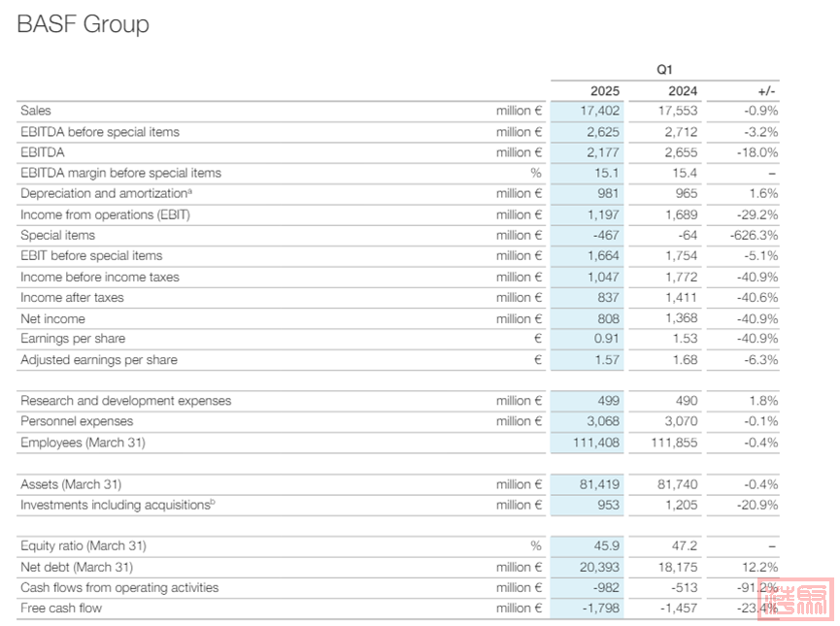Select the 0.91 earnings value
The height and width of the screenshot is (626, 840).
(x=606, y=339)
